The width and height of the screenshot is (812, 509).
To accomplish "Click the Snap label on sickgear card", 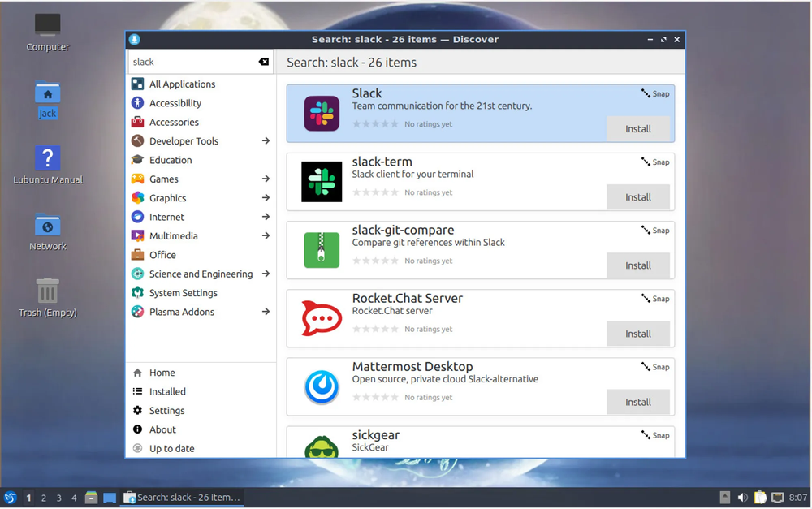I will point(655,435).
